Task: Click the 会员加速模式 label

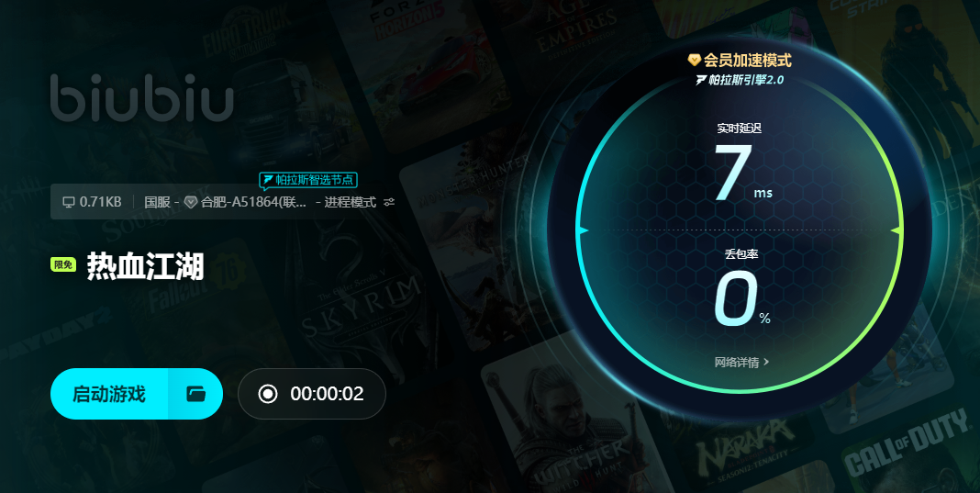Action: tap(748, 60)
